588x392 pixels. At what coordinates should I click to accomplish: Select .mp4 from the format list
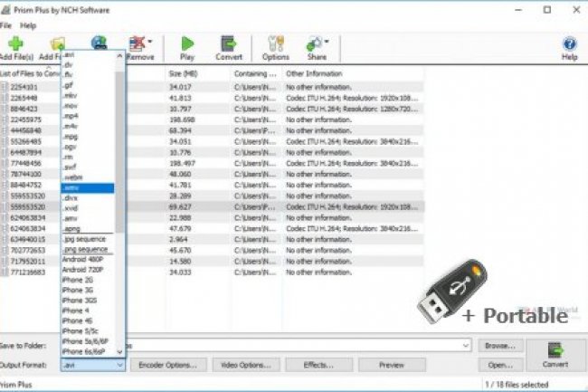point(71,117)
